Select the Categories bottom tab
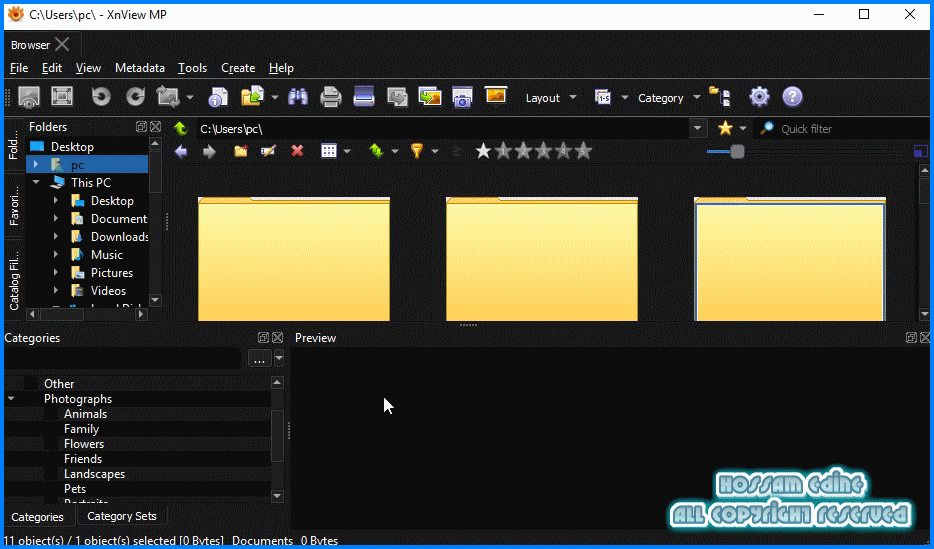934x549 pixels. [38, 517]
